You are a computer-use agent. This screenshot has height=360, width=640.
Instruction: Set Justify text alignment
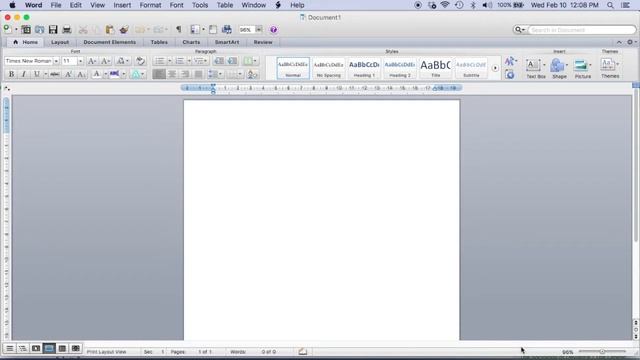(198, 74)
